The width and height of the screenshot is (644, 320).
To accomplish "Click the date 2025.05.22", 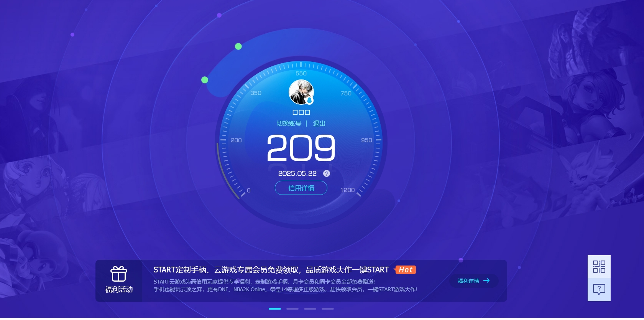I will point(297,173).
